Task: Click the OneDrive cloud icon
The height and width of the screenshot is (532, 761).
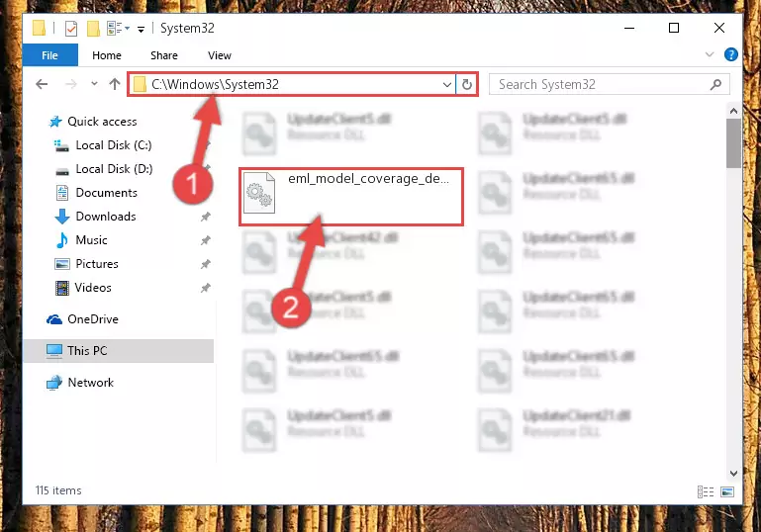Action: (x=54, y=319)
